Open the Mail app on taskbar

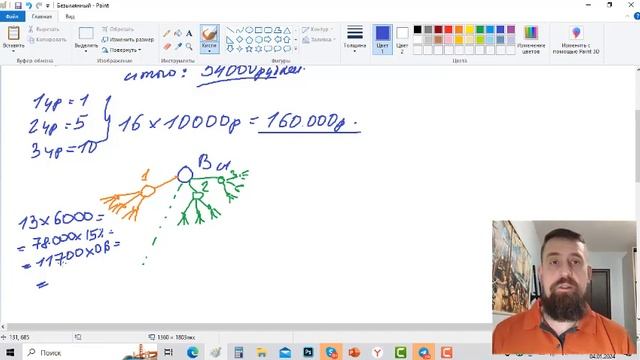pos(285,352)
